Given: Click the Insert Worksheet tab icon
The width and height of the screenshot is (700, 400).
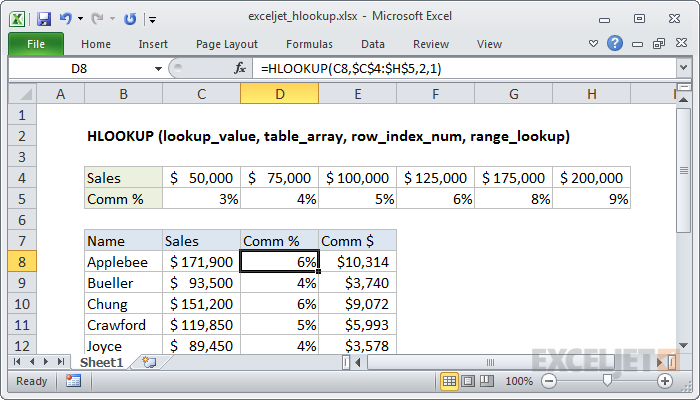Looking at the screenshot, I should (x=149, y=362).
